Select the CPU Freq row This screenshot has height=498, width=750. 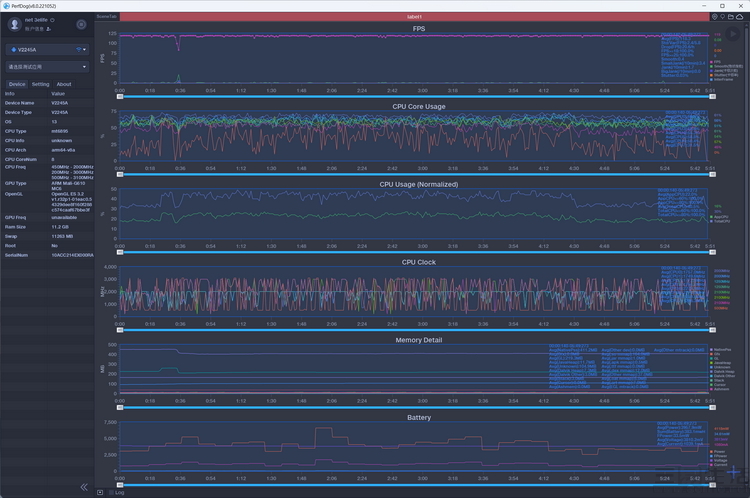click(x=48, y=172)
